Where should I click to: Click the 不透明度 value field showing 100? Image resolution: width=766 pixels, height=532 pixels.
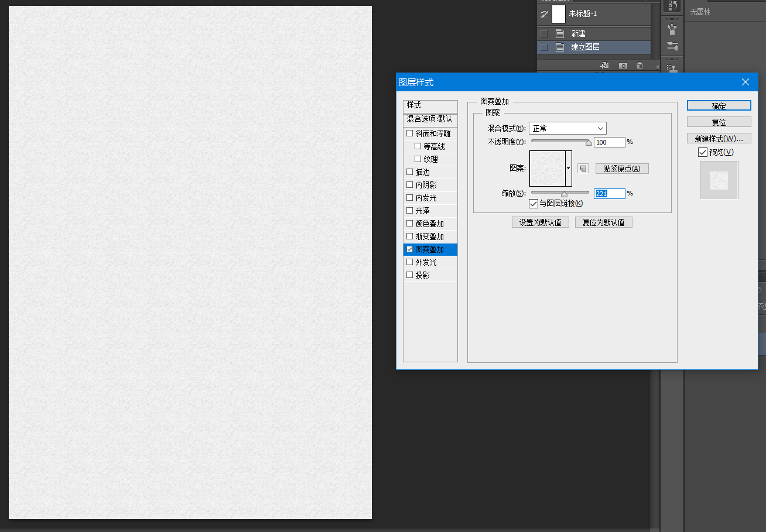point(610,142)
